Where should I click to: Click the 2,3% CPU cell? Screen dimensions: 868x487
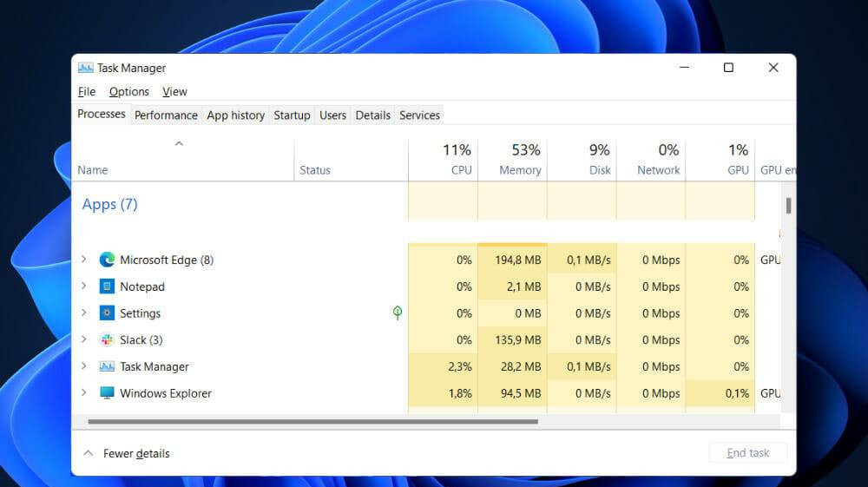coord(444,366)
